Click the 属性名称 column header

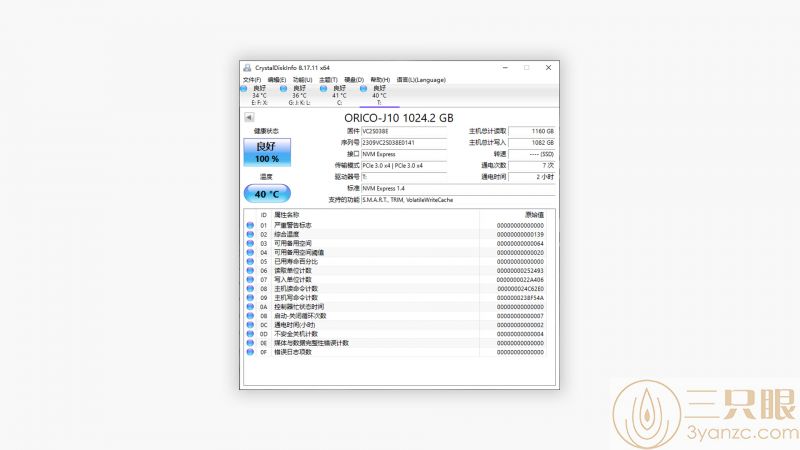[287, 215]
